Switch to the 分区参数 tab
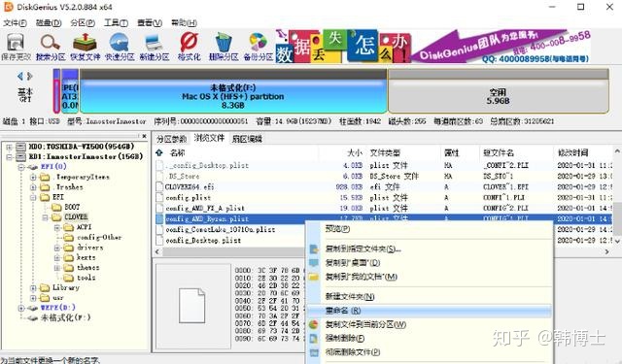The image size is (622, 364). [x=171, y=139]
